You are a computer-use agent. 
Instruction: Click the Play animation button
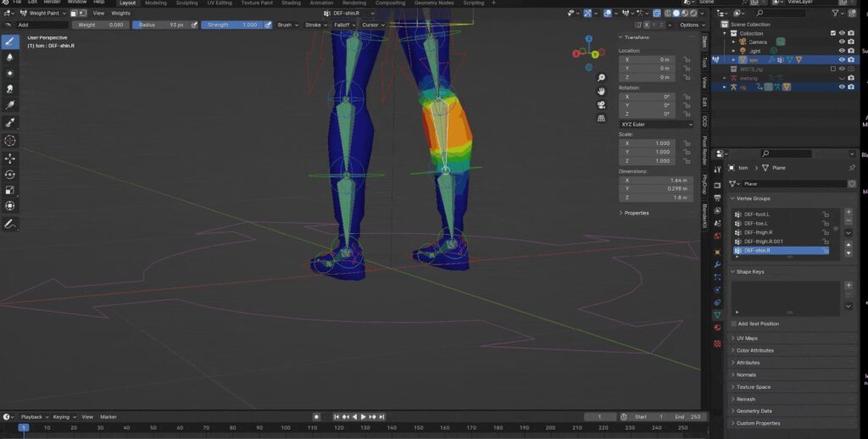pos(363,417)
